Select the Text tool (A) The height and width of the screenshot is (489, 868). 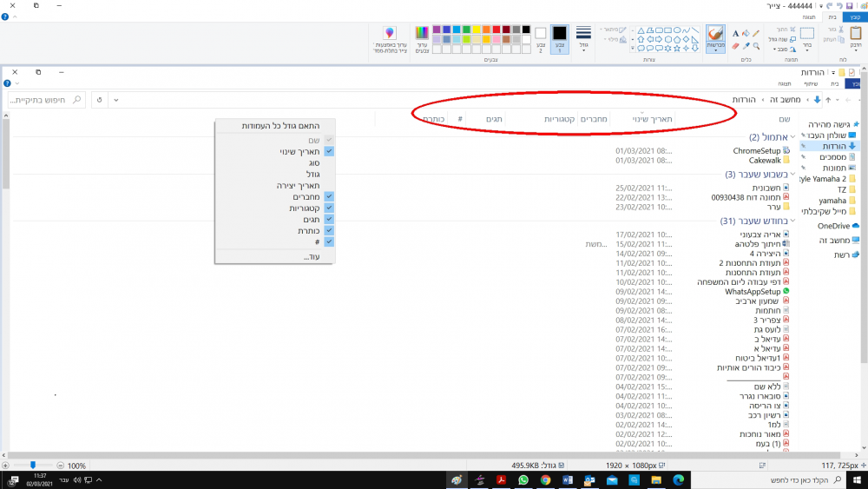tap(736, 33)
